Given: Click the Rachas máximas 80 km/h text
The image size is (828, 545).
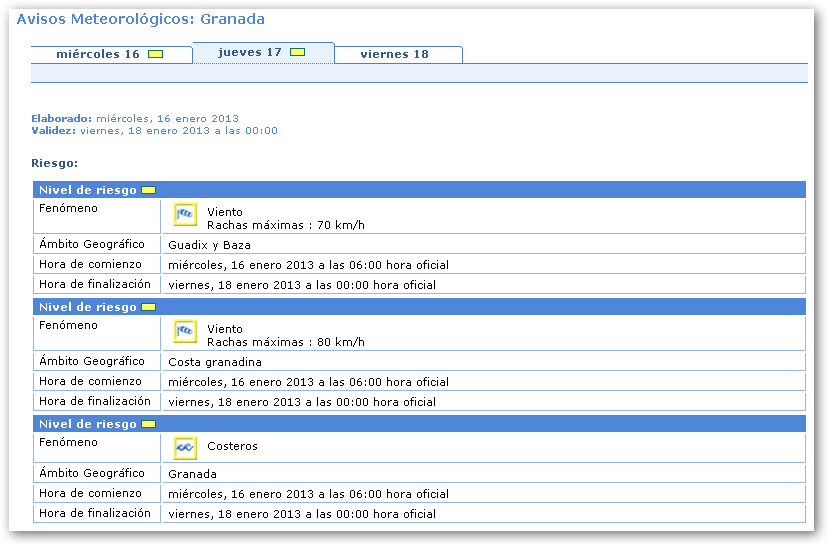Looking at the screenshot, I should (285, 342).
